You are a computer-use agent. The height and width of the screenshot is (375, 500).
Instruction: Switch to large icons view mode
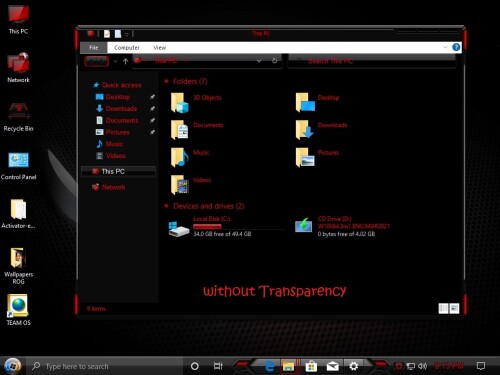pyautogui.click(x=454, y=308)
